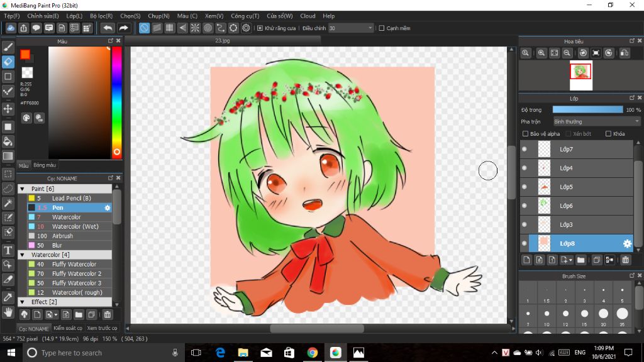This screenshot has width=644, height=362.
Task: Check the Bảo vệ alpha option
Action: 525,134
